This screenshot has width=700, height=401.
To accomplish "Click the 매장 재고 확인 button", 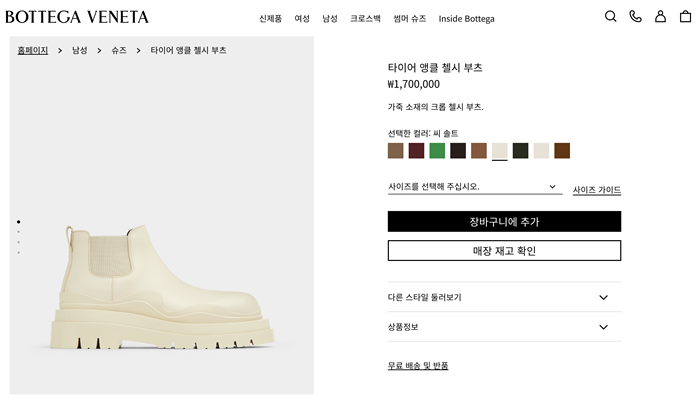I will [504, 250].
